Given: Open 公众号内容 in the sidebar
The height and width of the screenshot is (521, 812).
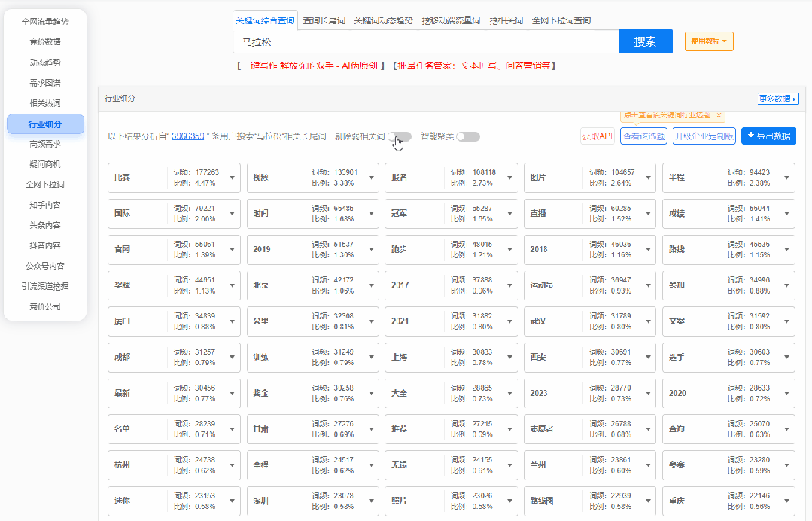Looking at the screenshot, I should (x=45, y=266).
